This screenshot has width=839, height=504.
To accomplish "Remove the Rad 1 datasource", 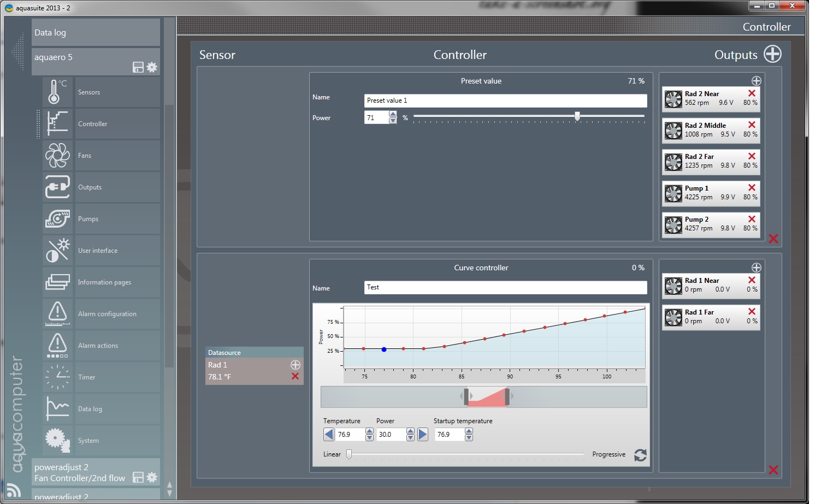I will [x=296, y=376].
